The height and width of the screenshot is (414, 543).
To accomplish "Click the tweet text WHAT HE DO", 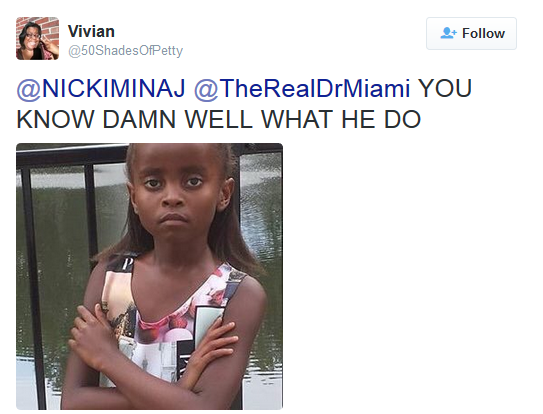I will (x=341, y=120).
